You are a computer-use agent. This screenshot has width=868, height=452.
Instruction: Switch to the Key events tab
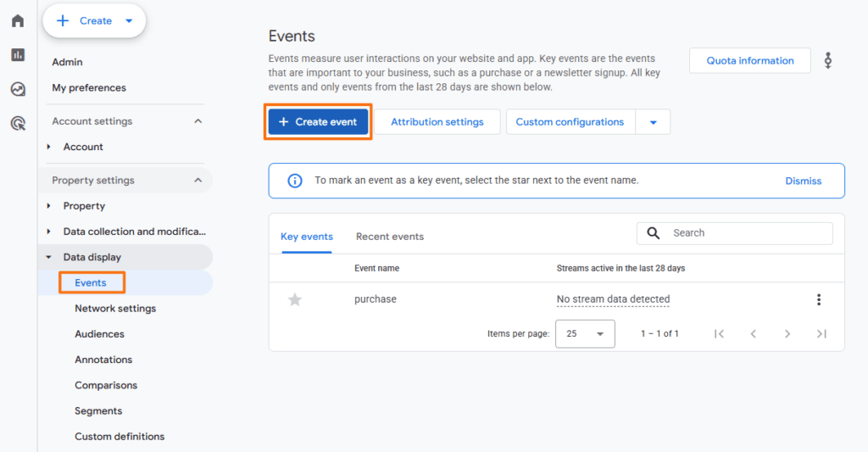[307, 237]
